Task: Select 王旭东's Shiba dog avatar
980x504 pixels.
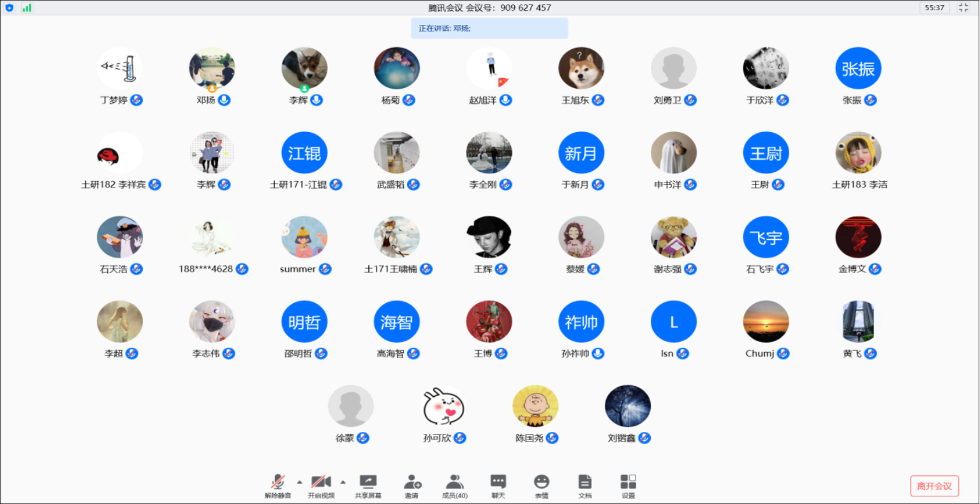Action: 581,68
